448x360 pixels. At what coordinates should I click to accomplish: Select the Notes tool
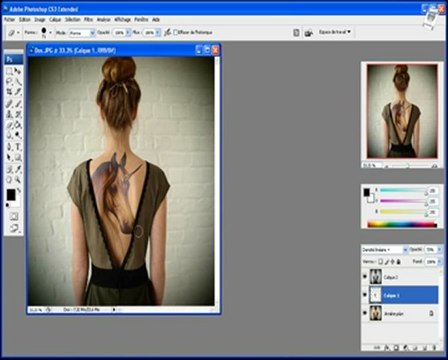tap(9, 169)
